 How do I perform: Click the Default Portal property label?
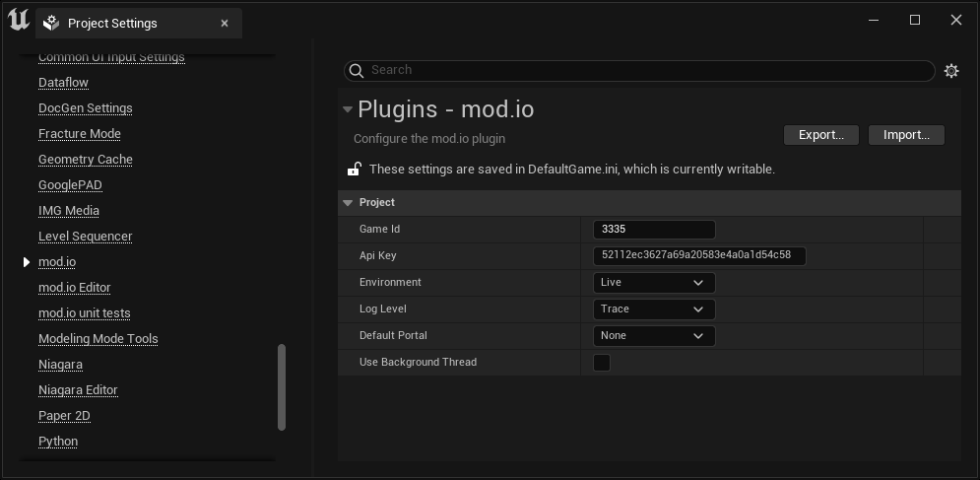(393, 335)
